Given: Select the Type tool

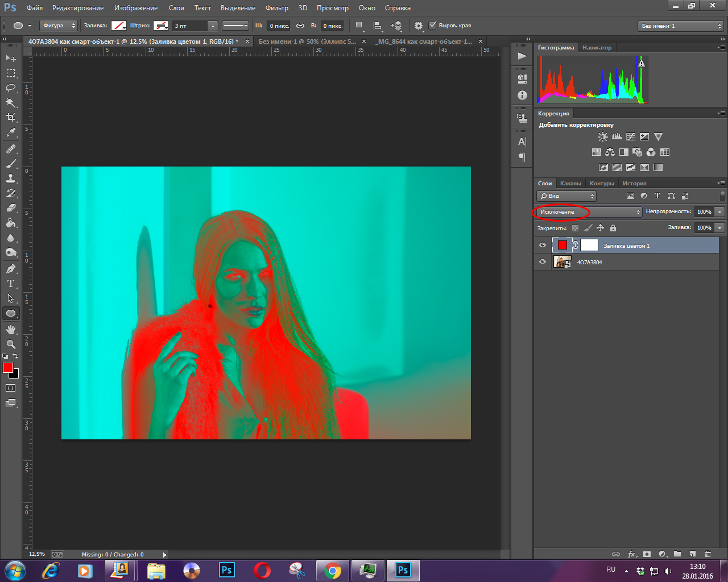Looking at the screenshot, I should 11,284.
